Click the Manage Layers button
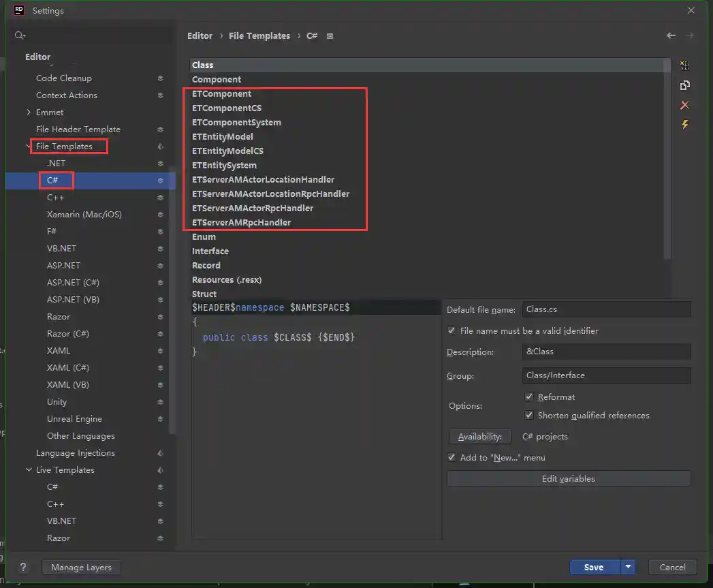 (81, 567)
